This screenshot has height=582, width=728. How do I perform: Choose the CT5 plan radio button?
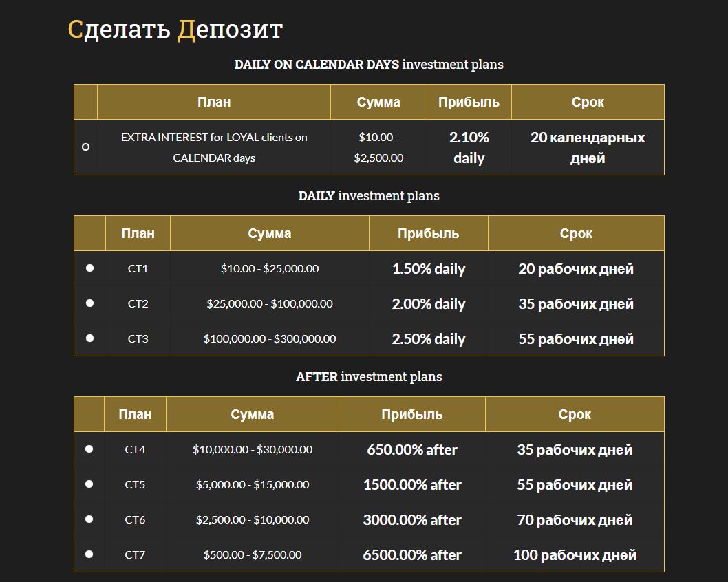pyautogui.click(x=89, y=484)
